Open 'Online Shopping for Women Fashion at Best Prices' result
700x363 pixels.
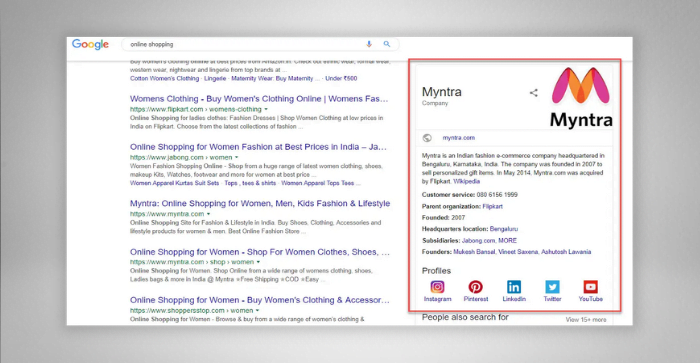pyautogui.click(x=258, y=147)
